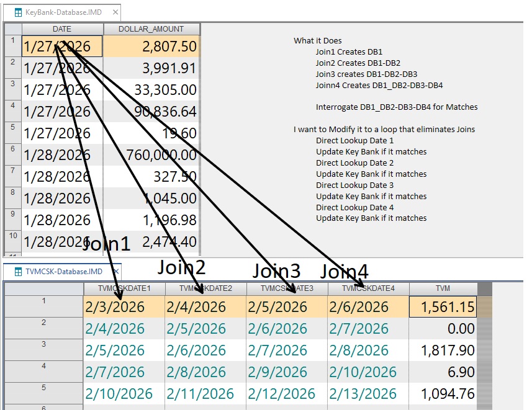Screen dimensions: 532x410
Task: Select the DOLLAR_AMOUNT column header
Action: tap(151, 29)
